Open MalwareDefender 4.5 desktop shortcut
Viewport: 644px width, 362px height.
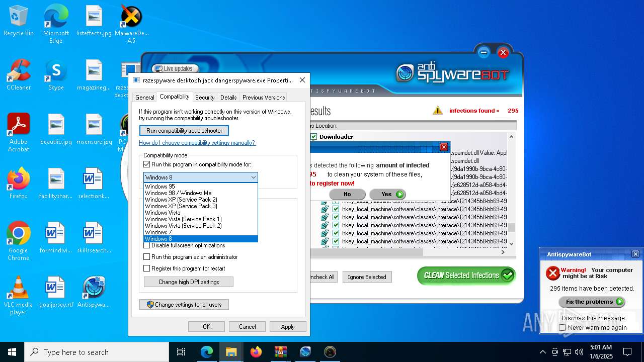[x=131, y=24]
